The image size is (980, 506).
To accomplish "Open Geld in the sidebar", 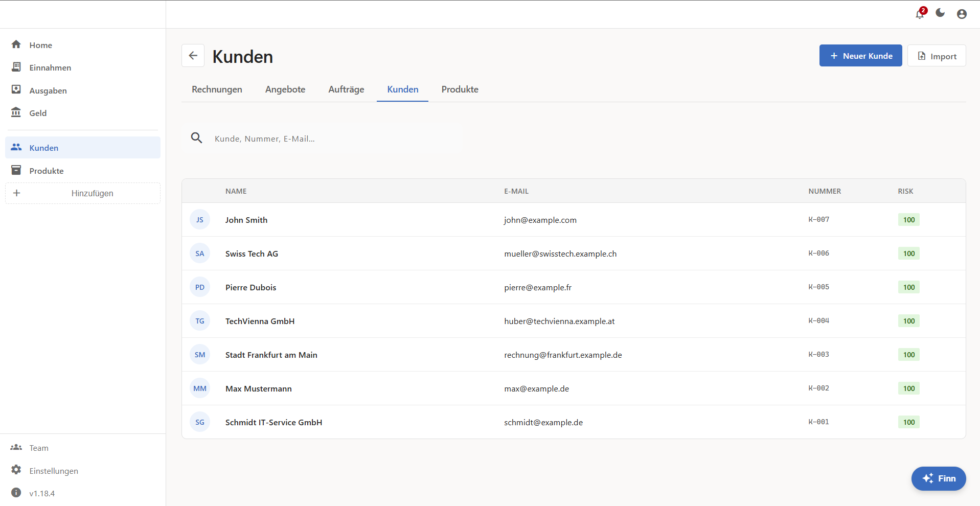I will coord(83,113).
